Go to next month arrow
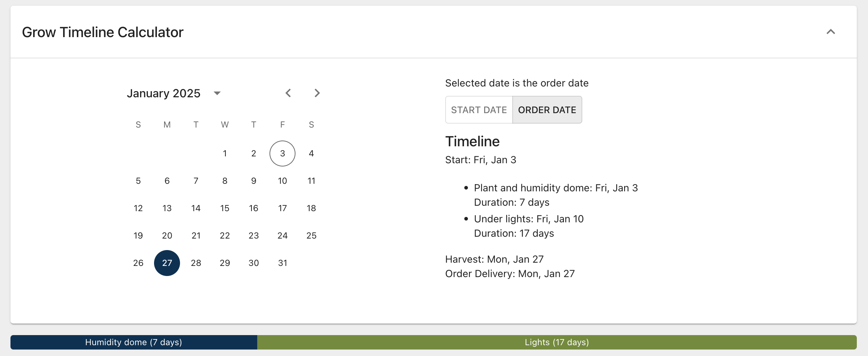 317,93
